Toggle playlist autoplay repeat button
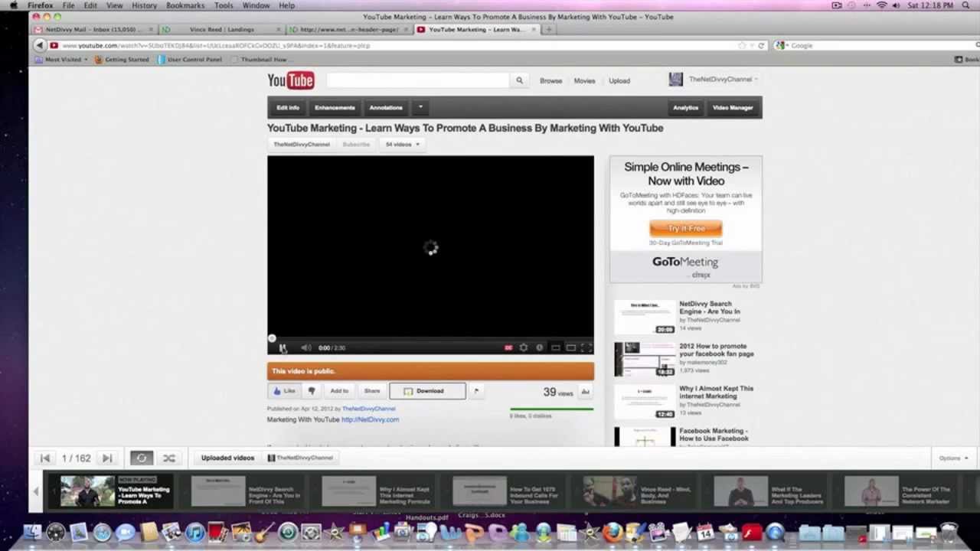Screen dimensions: 980x551 [142, 458]
